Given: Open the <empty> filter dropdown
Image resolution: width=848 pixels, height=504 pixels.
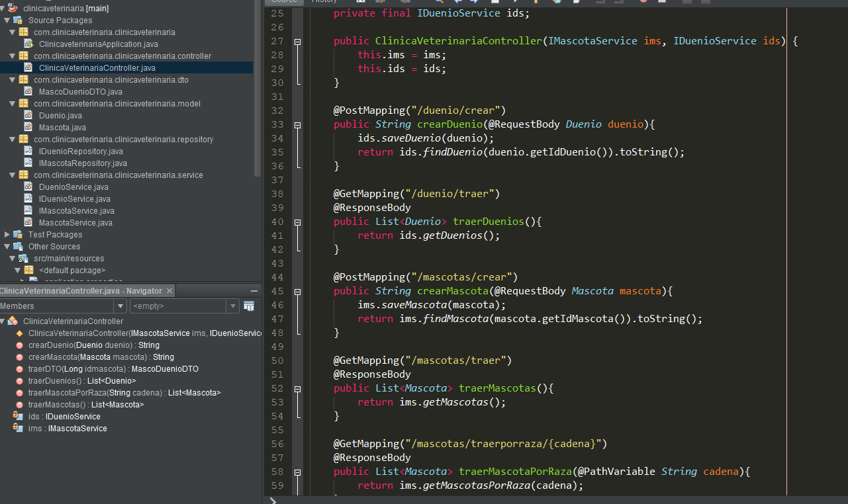Looking at the screenshot, I should (x=232, y=306).
